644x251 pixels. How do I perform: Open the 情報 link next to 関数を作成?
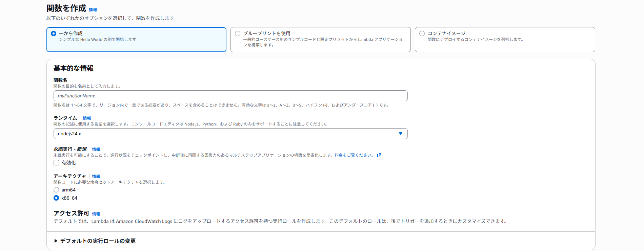[93, 10]
